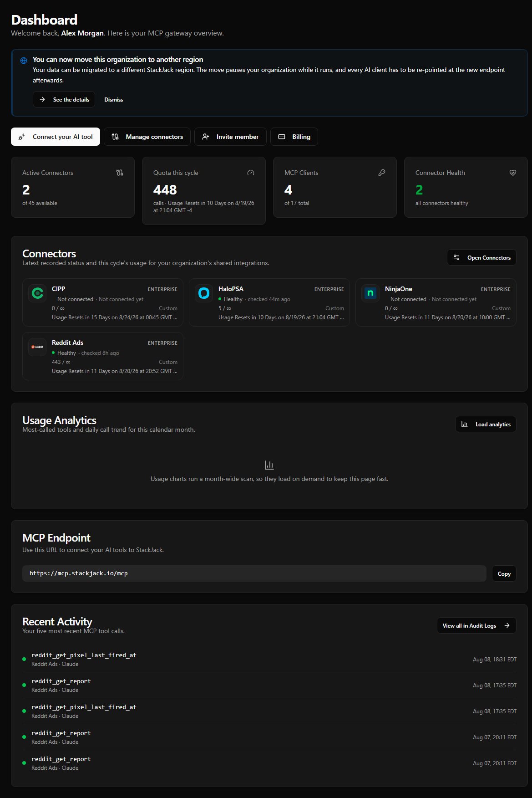
Task: Click reddit_get_report entry at Aug 08 17:35
Action: pyautogui.click(x=269, y=685)
